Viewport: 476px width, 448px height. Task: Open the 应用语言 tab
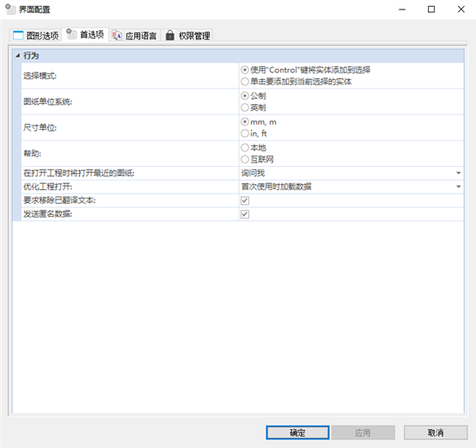coord(134,35)
